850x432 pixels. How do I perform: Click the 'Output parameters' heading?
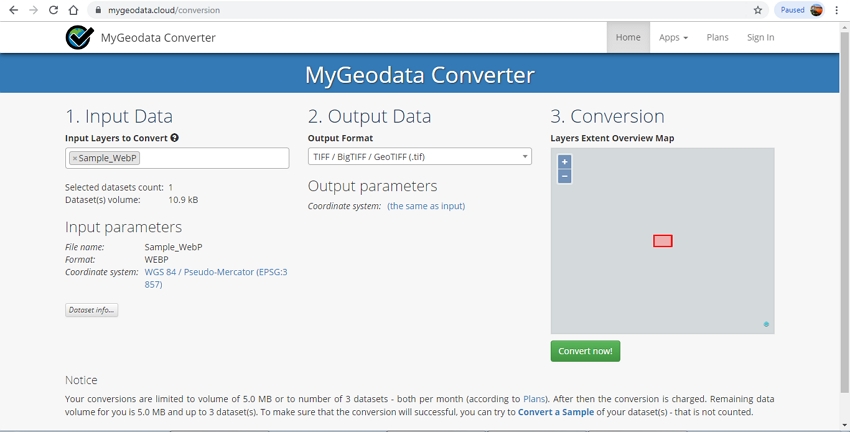point(372,186)
